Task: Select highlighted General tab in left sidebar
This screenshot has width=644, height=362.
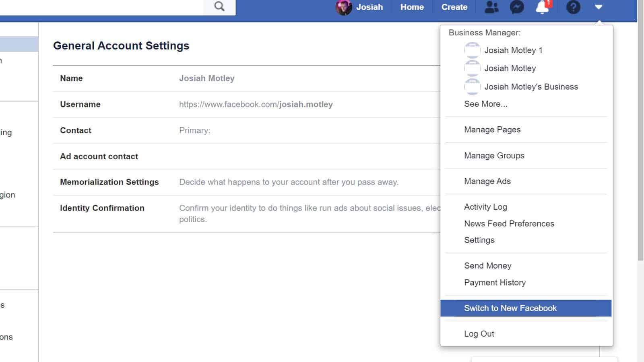Action: point(19,44)
